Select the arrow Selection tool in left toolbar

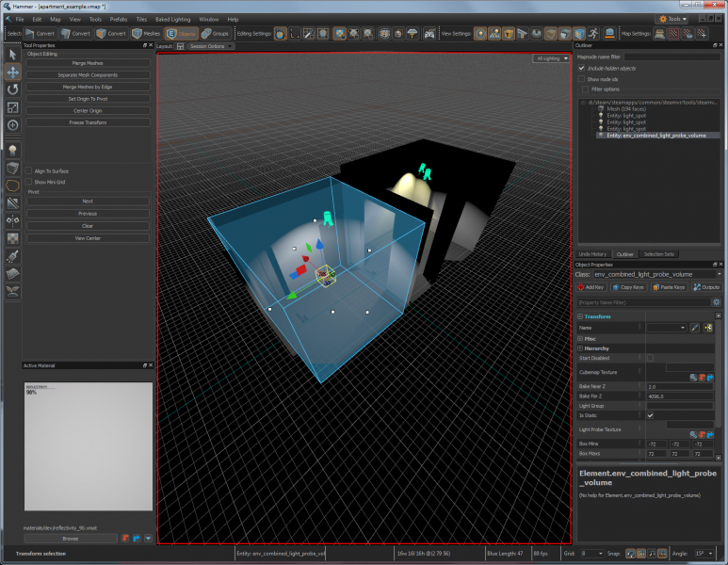pos(12,55)
